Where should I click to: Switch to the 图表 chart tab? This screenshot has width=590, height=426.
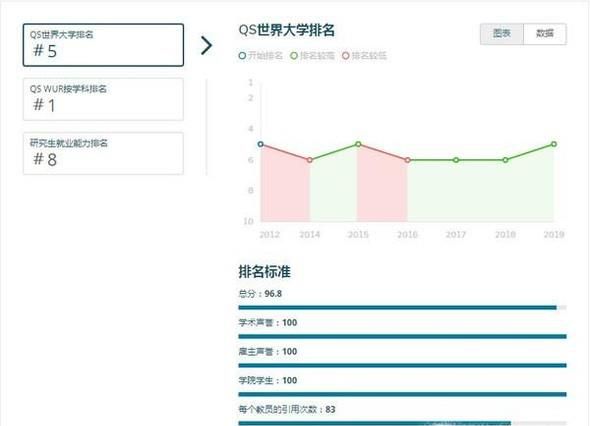pyautogui.click(x=502, y=34)
